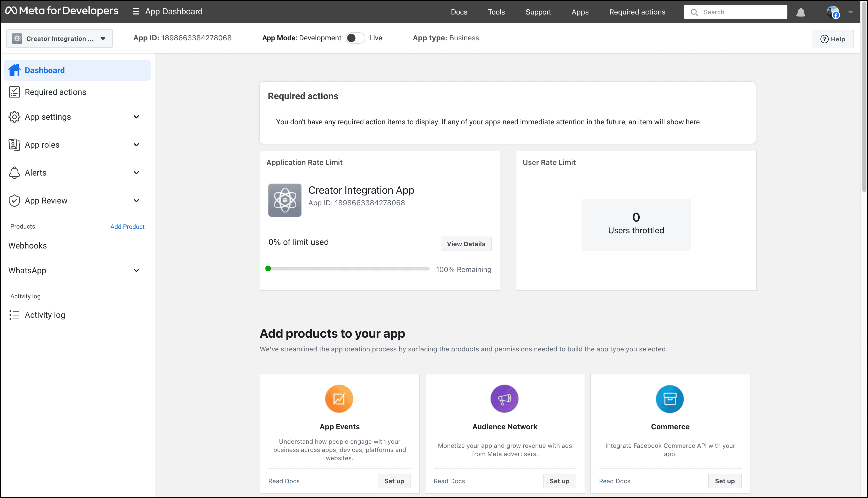Click the Dashboard home icon in sidebar
Viewport: 868px width, 498px height.
[x=14, y=70]
